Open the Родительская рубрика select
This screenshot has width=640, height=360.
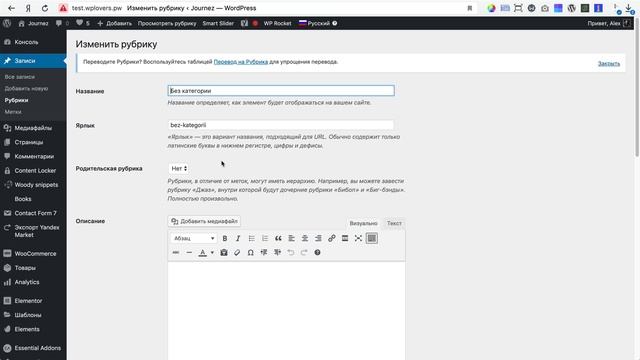click(179, 168)
